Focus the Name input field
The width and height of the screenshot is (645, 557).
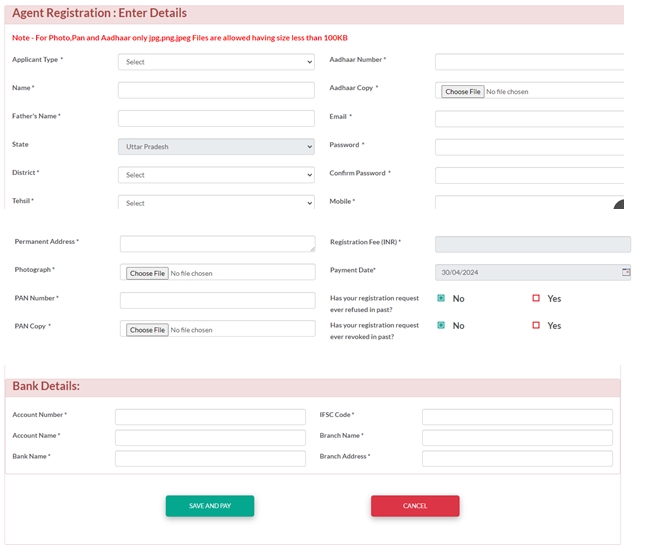tap(216, 90)
